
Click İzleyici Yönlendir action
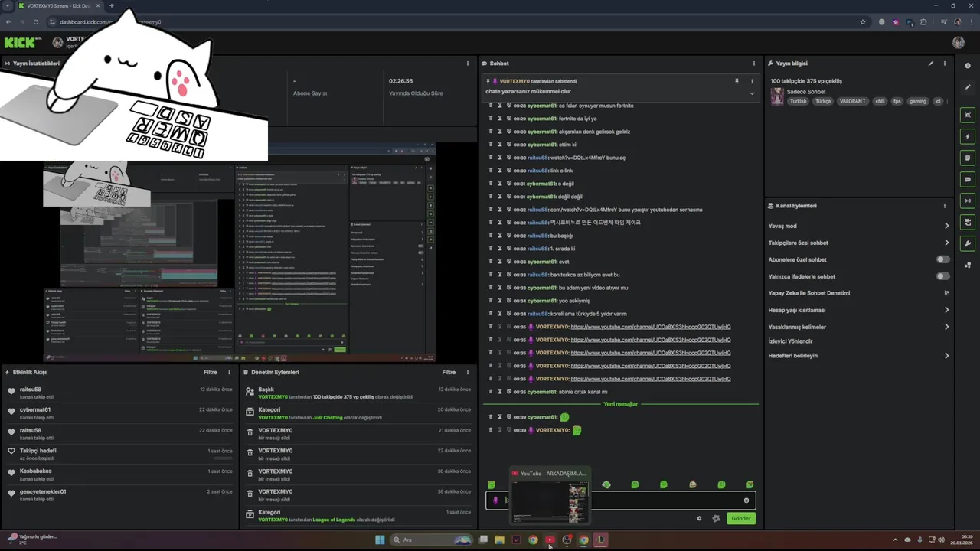790,341
